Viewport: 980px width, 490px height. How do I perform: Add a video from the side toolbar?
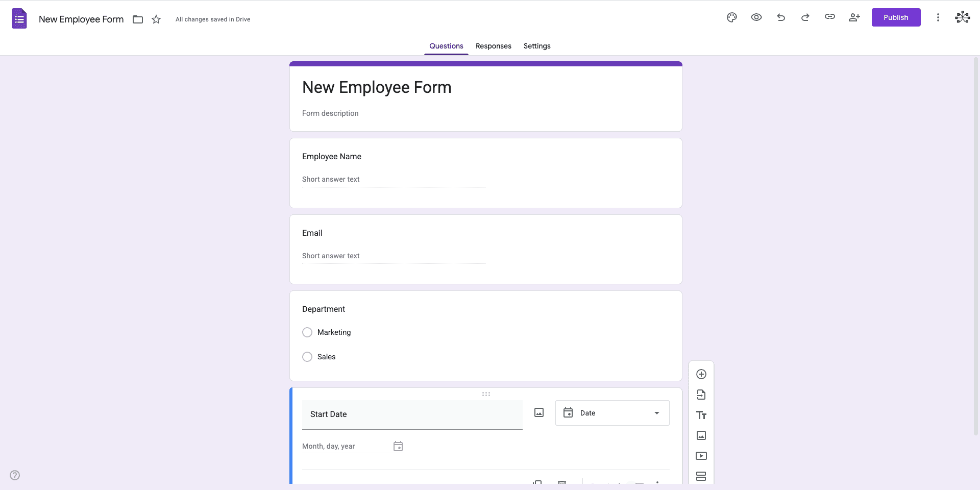coord(701,456)
